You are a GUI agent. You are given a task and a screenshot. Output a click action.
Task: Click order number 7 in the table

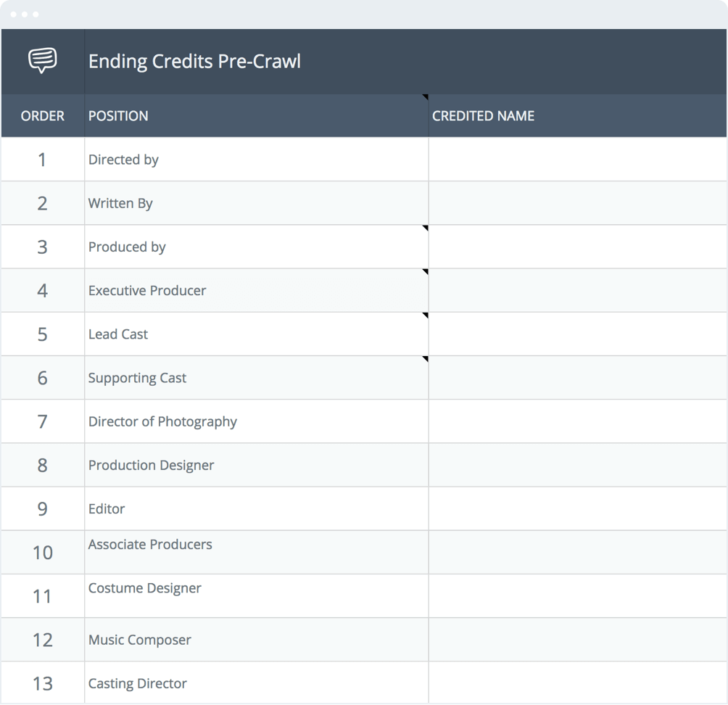click(x=42, y=421)
